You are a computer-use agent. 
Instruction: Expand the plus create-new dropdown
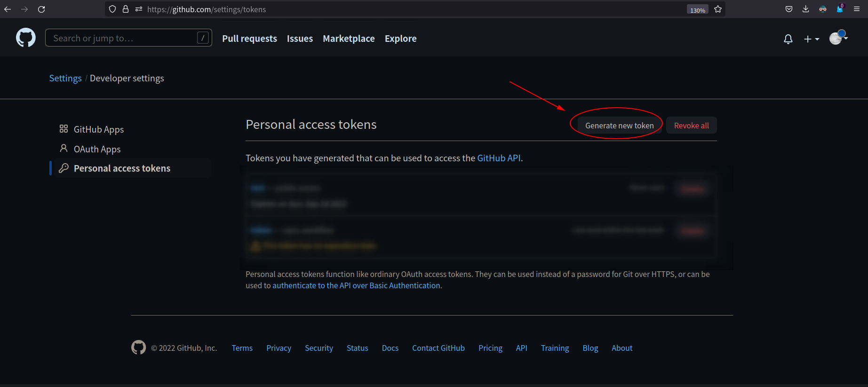point(812,39)
